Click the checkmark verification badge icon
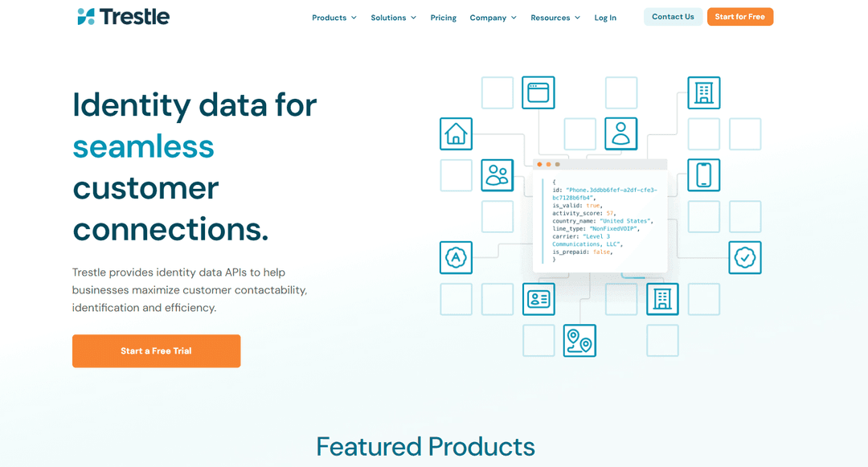868x467 pixels. pos(744,257)
